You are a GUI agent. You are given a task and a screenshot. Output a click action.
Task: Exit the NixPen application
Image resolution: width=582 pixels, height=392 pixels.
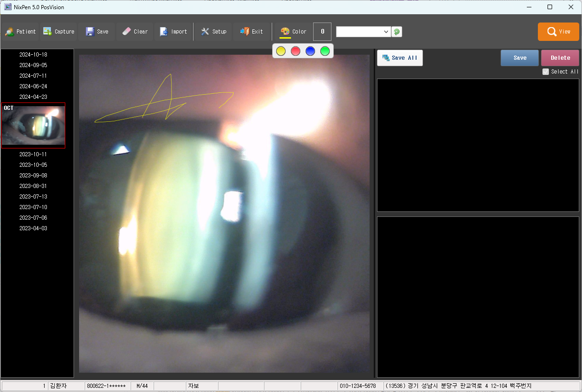coord(251,32)
